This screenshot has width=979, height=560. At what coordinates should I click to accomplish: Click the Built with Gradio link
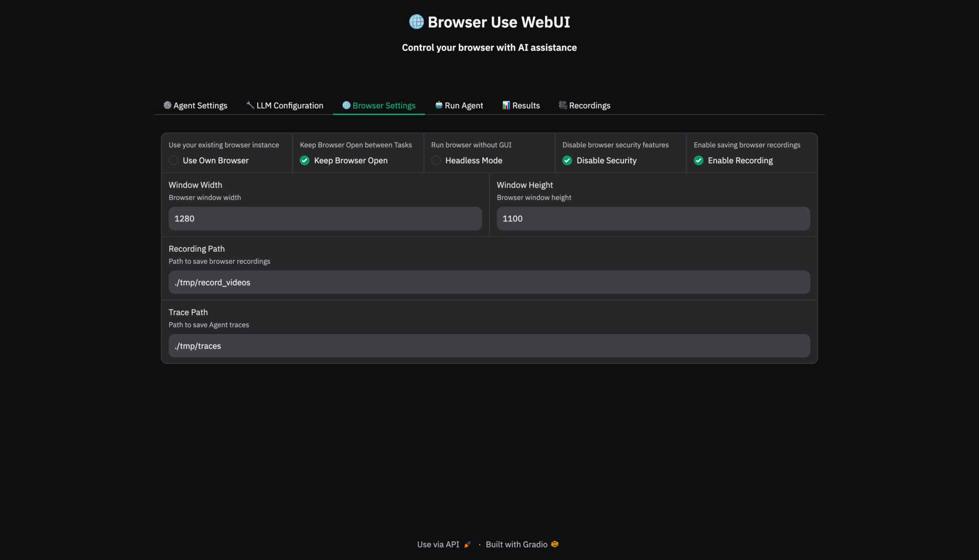click(x=516, y=544)
